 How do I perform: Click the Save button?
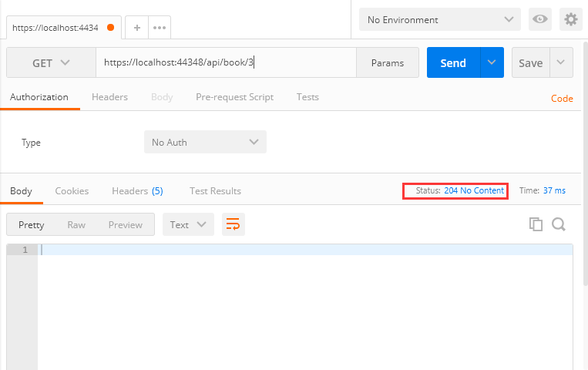[531, 62]
